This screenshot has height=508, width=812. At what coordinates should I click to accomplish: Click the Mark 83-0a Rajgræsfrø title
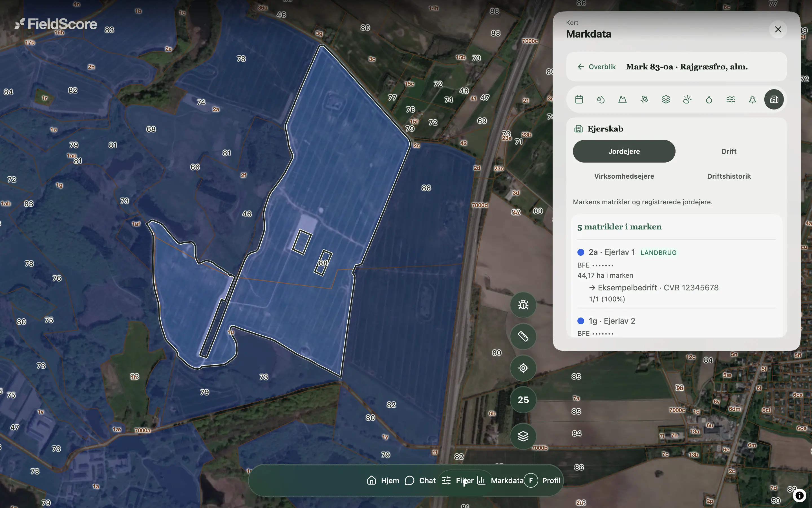[687, 67]
